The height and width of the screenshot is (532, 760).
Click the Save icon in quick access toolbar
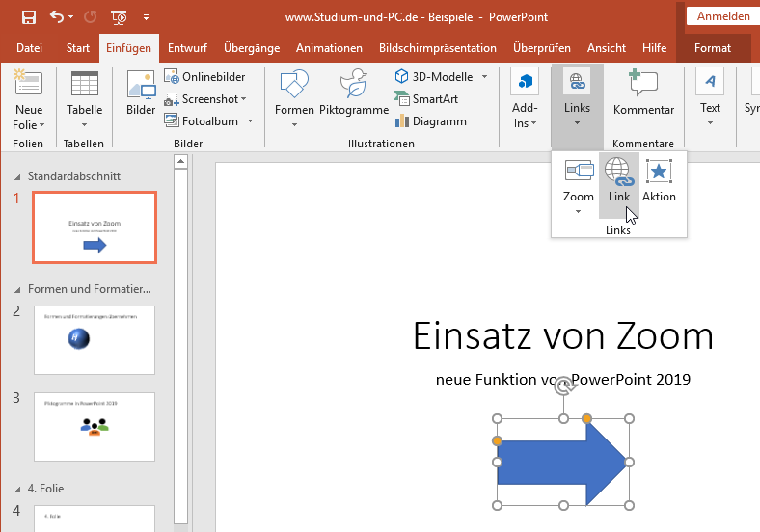29,17
